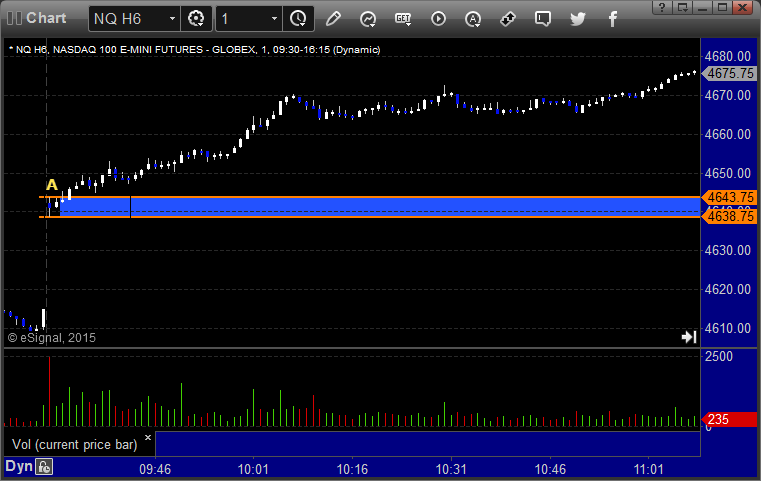Share chart via Twitter bird icon

(x=578, y=19)
